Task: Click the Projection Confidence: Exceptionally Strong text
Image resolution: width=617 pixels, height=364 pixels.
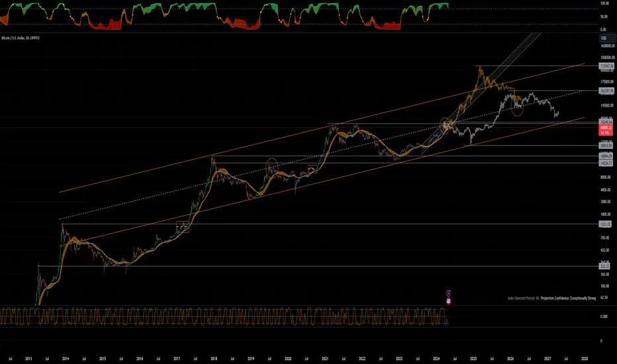Action: [x=568, y=298]
